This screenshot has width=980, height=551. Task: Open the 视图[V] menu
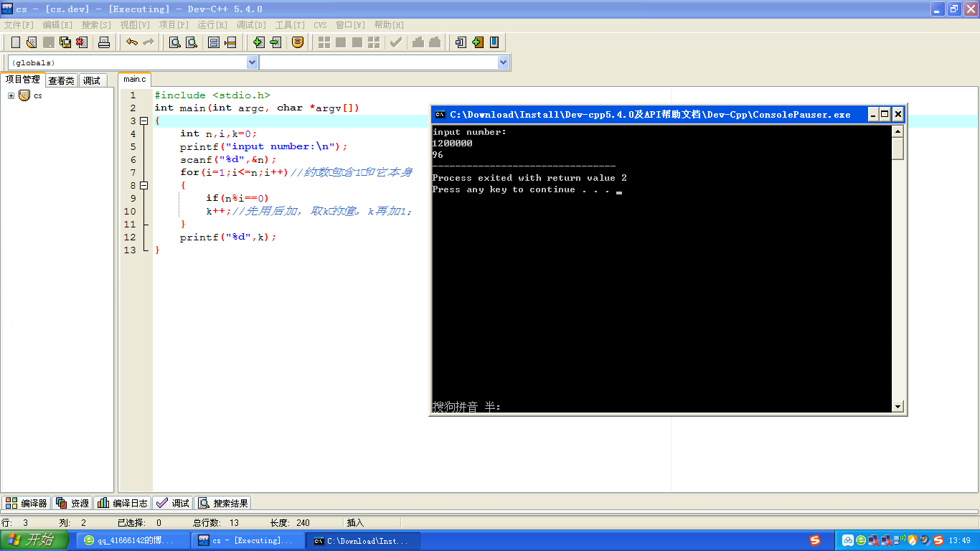coord(135,25)
